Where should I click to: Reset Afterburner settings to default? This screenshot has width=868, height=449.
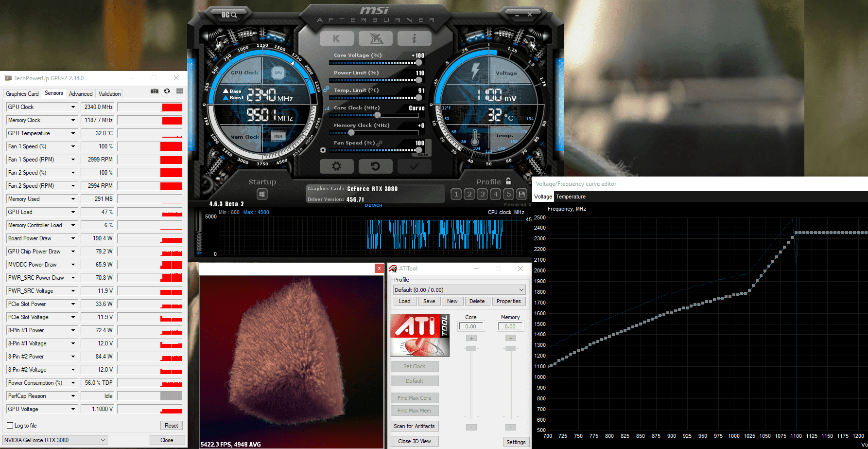click(375, 166)
